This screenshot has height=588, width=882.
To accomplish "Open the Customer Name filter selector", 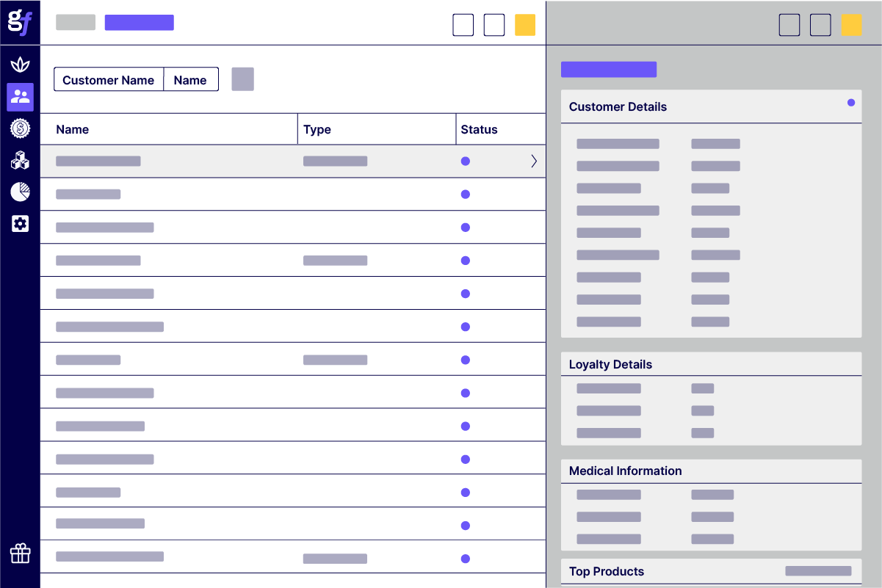I will pyautogui.click(x=109, y=79).
